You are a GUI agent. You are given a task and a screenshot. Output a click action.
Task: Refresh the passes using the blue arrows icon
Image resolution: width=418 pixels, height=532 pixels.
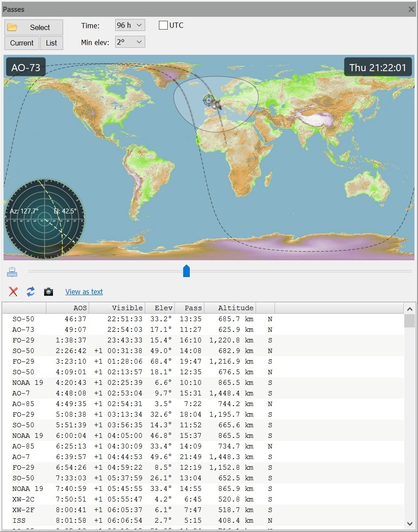point(30,292)
